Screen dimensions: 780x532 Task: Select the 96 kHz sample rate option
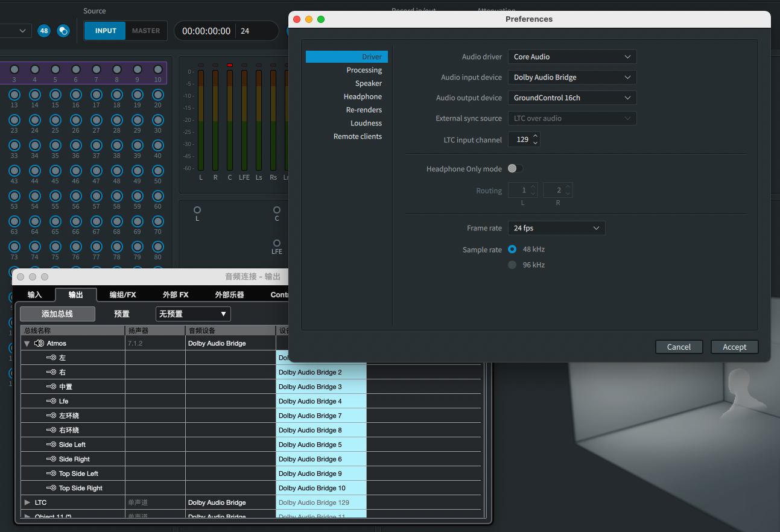pyautogui.click(x=512, y=265)
